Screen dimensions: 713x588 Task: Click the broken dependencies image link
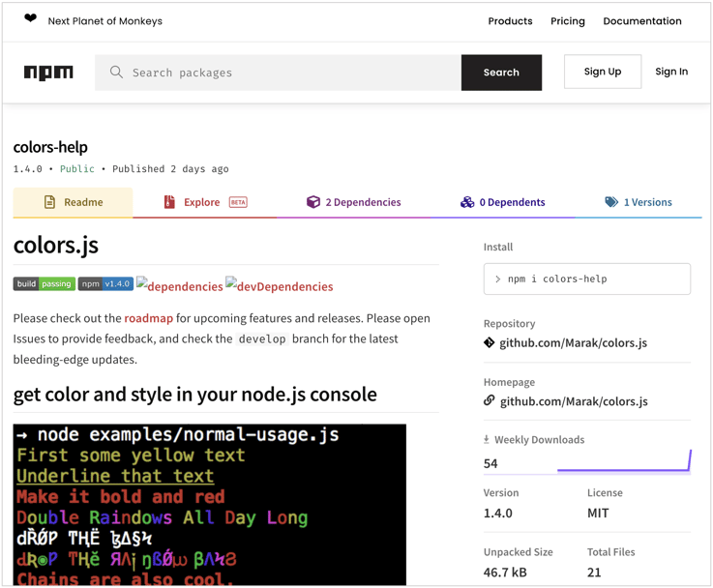pos(180,285)
